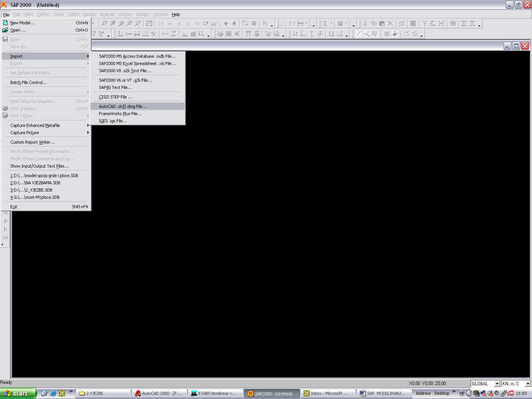Open recent file NA VJEZBAMA.SDB
The width and height of the screenshot is (532, 399).
click(46, 183)
